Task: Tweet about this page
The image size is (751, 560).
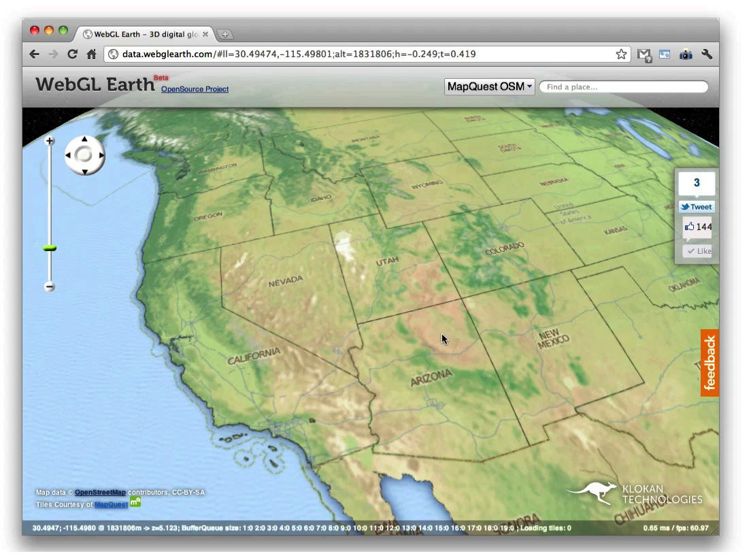Action: tap(697, 207)
